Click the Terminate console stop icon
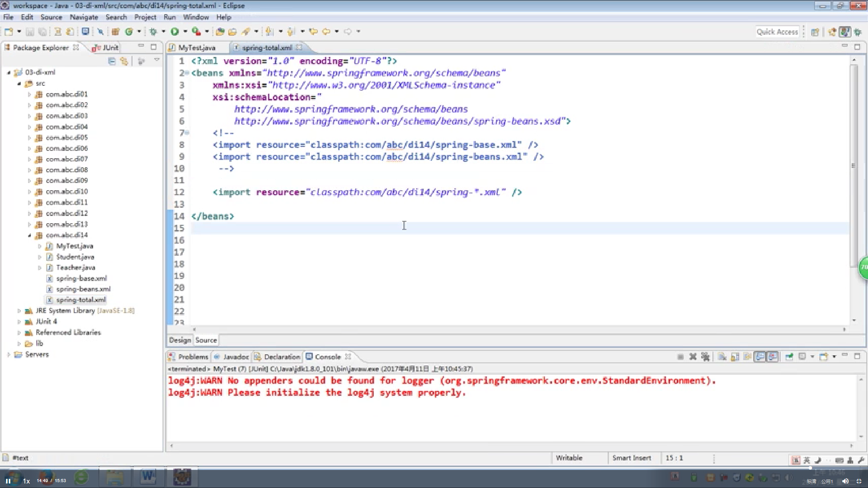Screen dimensions: 868x488 pos(680,357)
